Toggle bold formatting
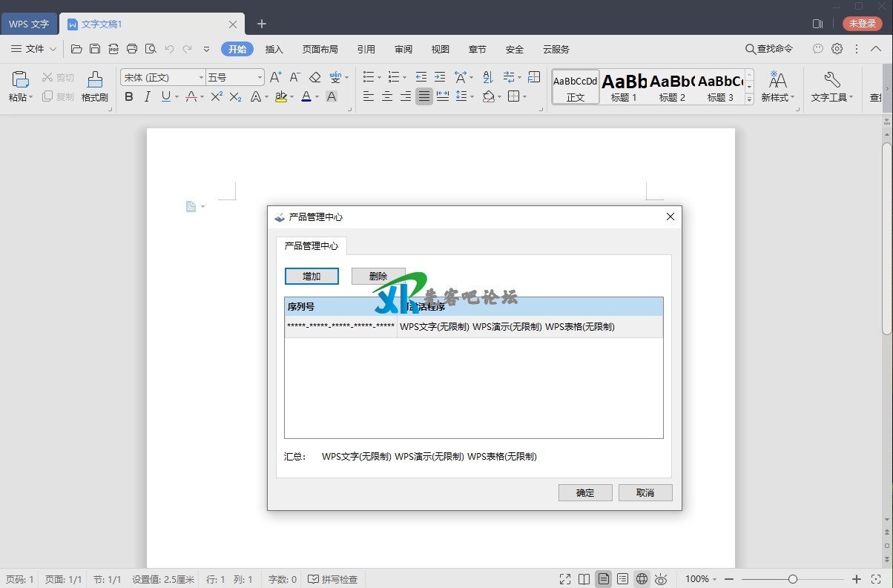This screenshot has width=893, height=588. pos(129,96)
